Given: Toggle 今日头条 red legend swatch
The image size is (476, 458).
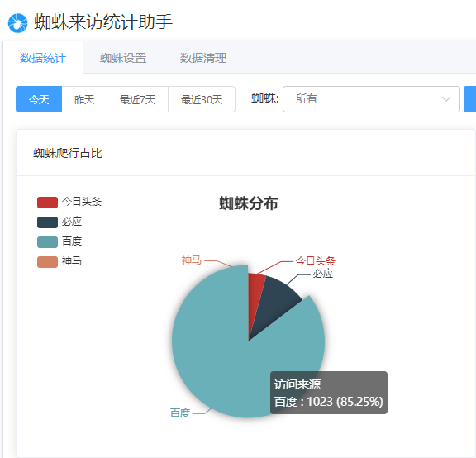Looking at the screenshot, I should pyautogui.click(x=47, y=203).
